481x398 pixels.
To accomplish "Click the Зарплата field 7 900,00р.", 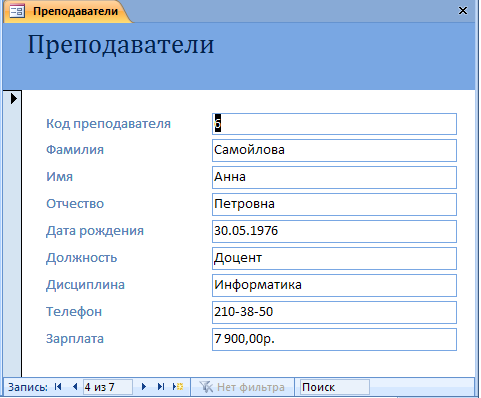I will [x=334, y=339].
